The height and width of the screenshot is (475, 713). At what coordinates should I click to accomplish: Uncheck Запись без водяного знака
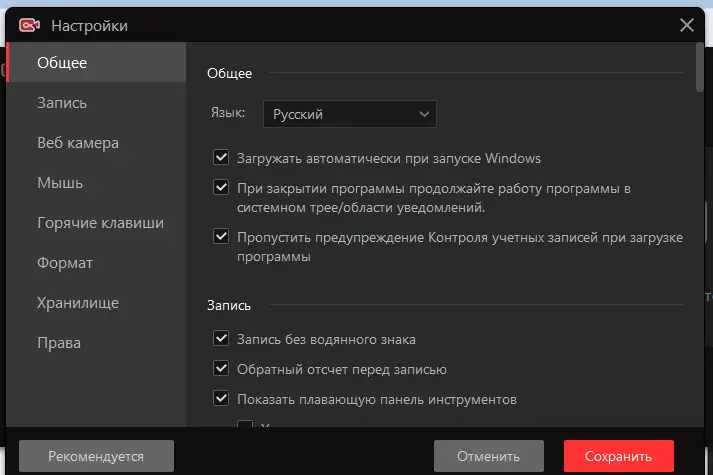(221, 339)
